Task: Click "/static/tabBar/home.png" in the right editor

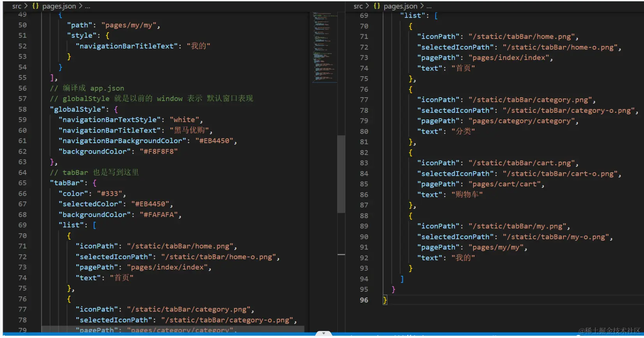Action: (x=522, y=37)
